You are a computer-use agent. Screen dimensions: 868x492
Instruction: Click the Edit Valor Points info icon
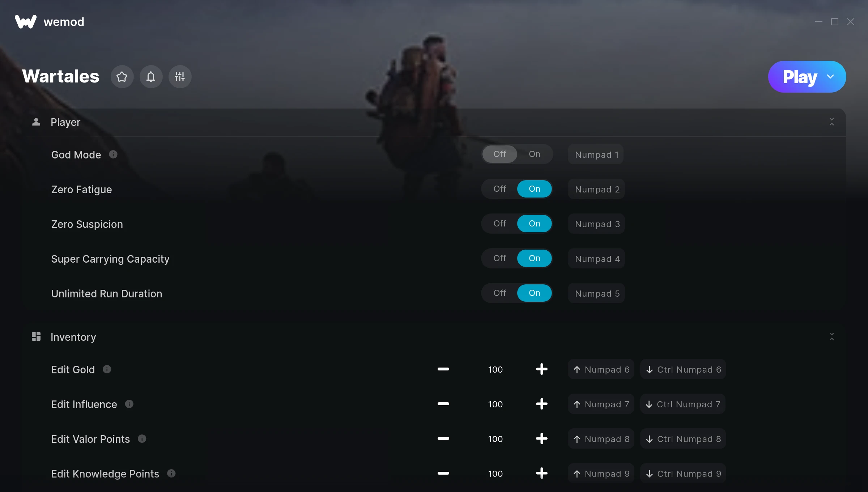coord(142,439)
